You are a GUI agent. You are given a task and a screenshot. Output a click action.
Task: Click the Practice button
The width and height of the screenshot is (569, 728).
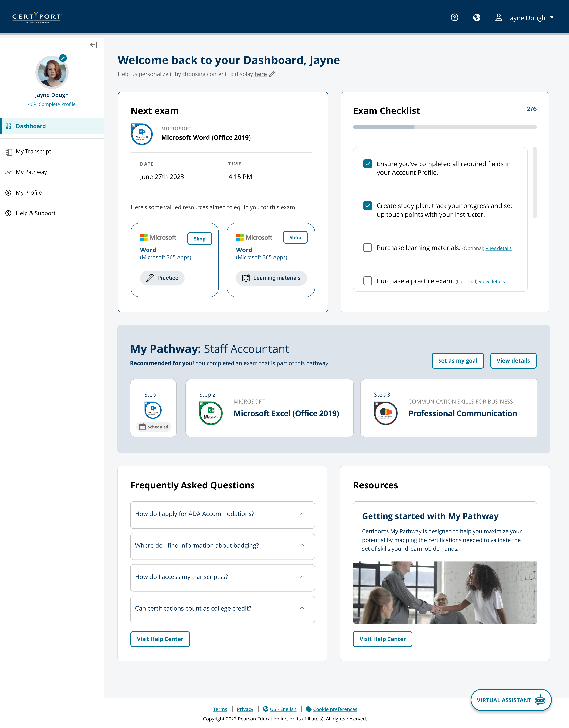tap(162, 278)
